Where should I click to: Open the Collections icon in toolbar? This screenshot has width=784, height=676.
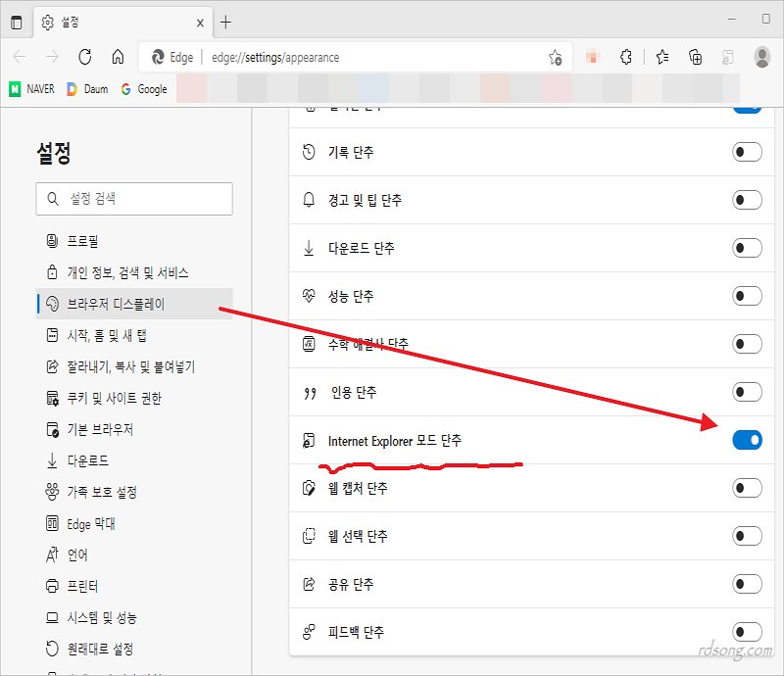coord(696,57)
